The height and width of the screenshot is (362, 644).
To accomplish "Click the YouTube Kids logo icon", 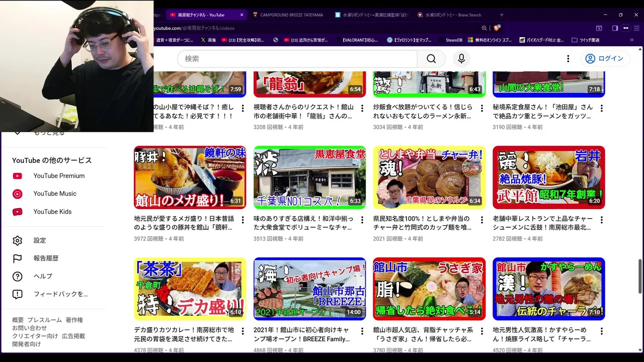I will pyautogui.click(x=18, y=212).
